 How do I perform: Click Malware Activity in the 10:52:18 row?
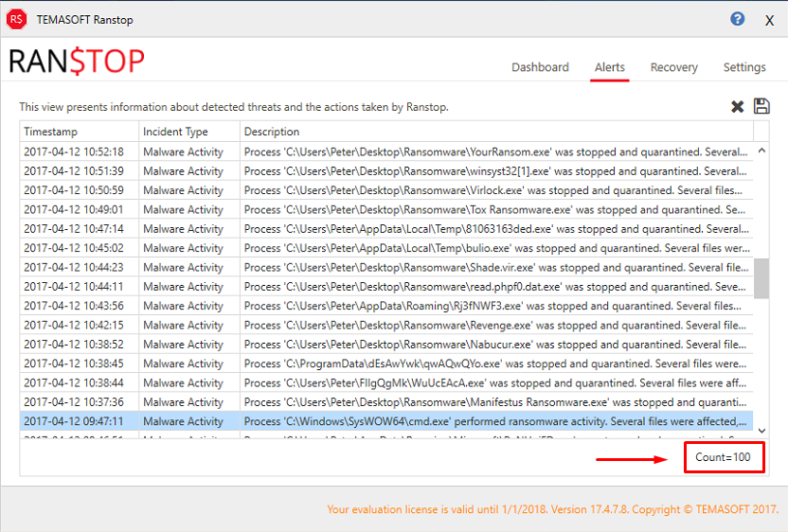click(183, 151)
